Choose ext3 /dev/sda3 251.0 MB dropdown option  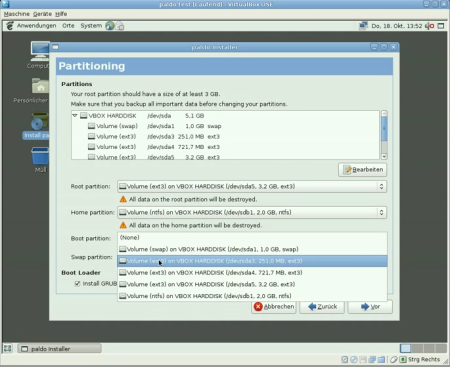[x=252, y=261]
